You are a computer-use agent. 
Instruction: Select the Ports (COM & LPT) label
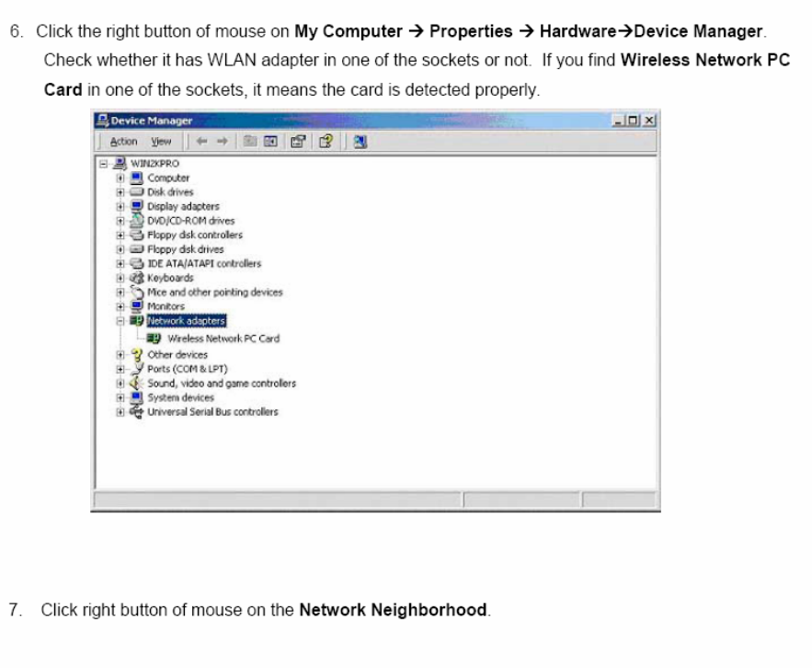188,369
